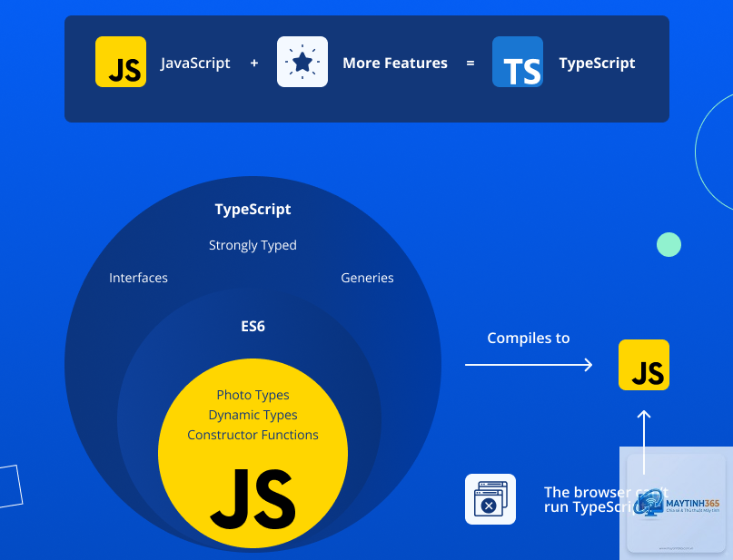Click the 'TypeScript' heading inside the circle
Image resolution: width=733 pixels, height=560 pixels.
point(253,210)
